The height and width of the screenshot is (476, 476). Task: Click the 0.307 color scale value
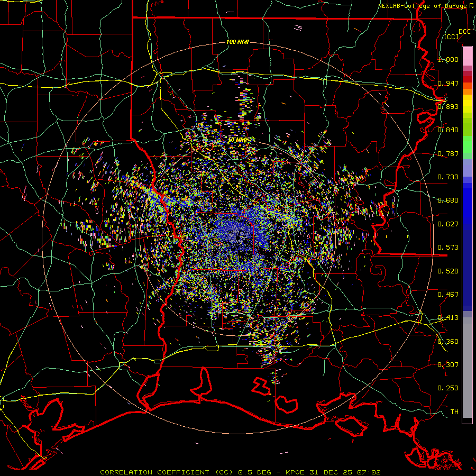tap(448, 365)
